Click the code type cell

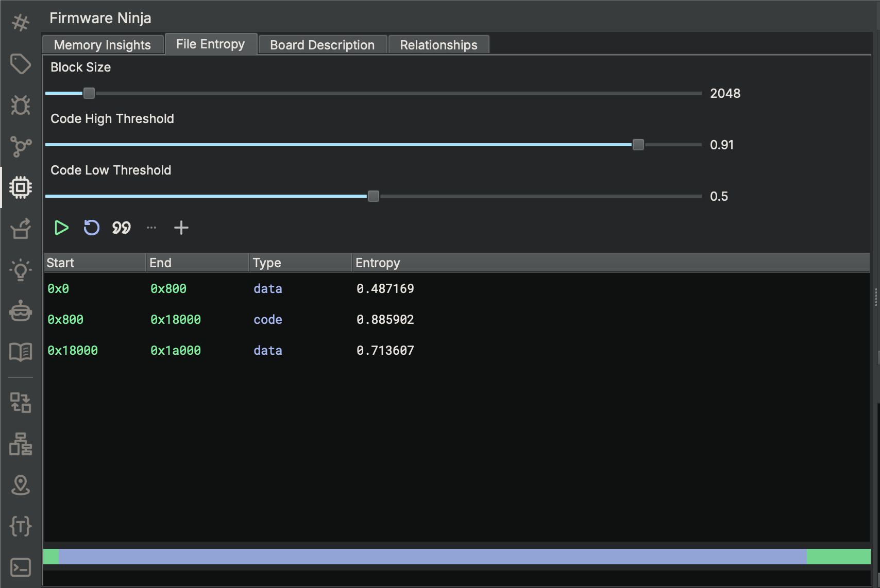point(268,320)
